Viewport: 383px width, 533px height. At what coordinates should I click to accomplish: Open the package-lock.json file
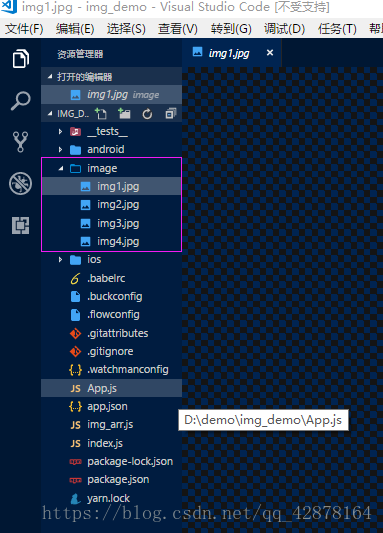pos(111,462)
